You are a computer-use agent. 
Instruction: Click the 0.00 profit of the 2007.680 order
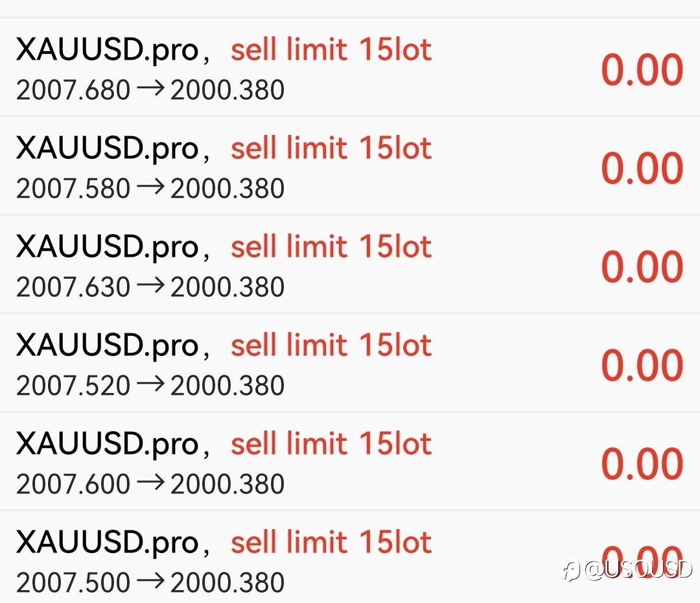[x=642, y=71]
